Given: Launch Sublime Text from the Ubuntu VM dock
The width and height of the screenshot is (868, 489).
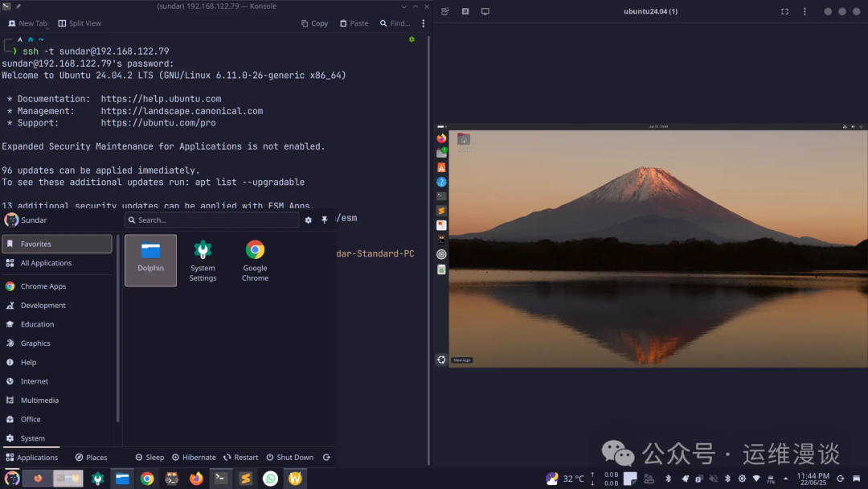Looking at the screenshot, I should click(441, 210).
